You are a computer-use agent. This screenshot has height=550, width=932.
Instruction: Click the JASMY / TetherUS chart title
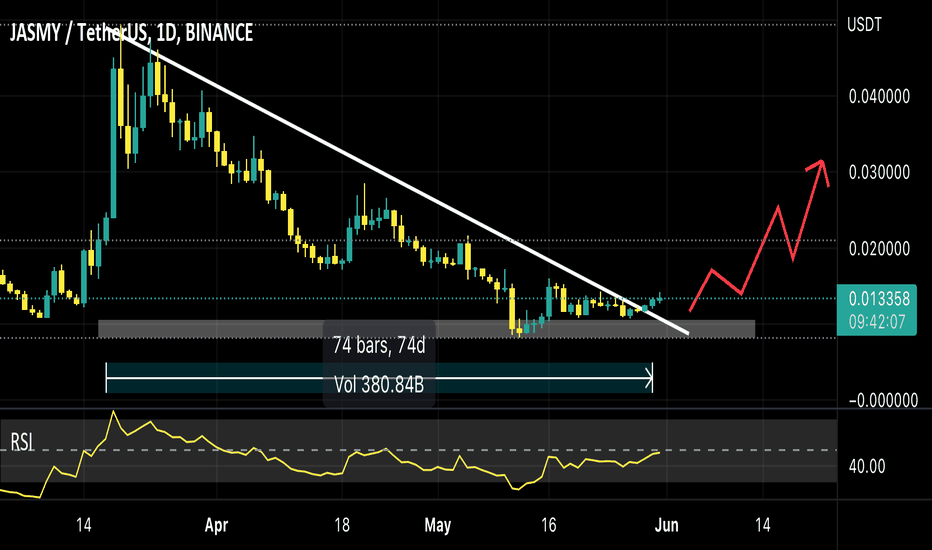pyautogui.click(x=131, y=33)
